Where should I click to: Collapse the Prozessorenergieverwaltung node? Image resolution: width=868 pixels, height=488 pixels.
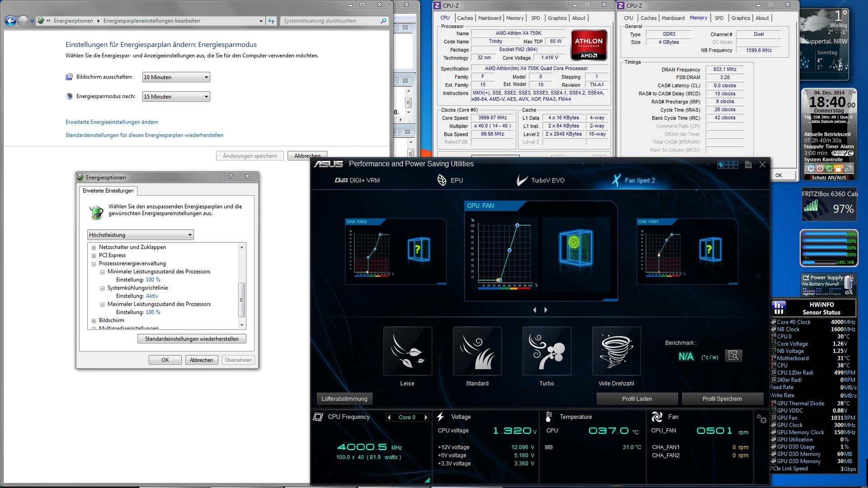point(94,264)
